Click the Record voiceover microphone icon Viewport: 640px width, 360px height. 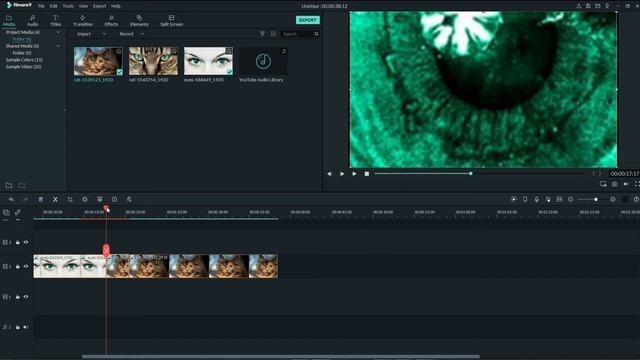coord(537,199)
